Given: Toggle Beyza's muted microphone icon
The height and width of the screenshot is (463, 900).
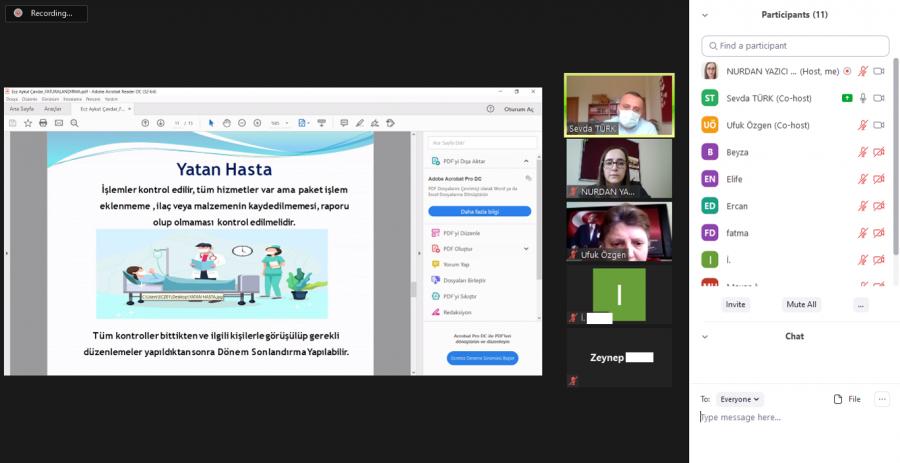Looking at the screenshot, I should point(863,152).
